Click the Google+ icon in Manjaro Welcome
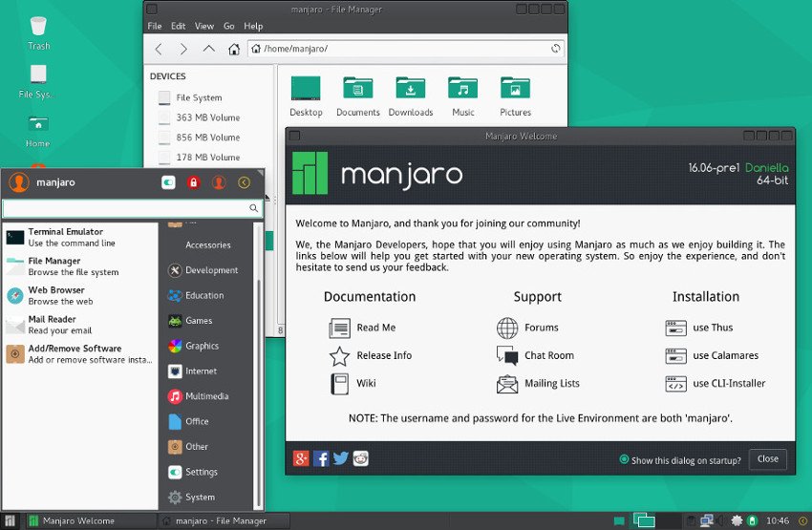812x530 pixels. tap(301, 458)
